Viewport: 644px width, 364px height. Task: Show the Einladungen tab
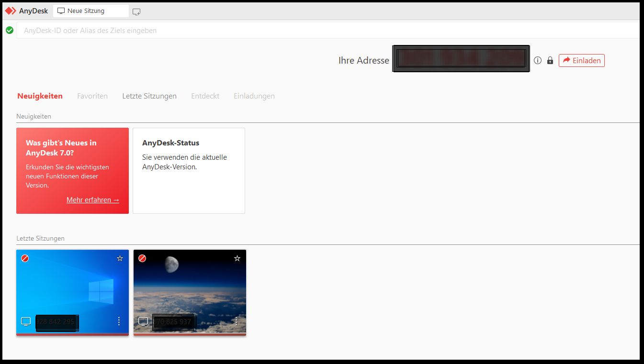tap(254, 96)
